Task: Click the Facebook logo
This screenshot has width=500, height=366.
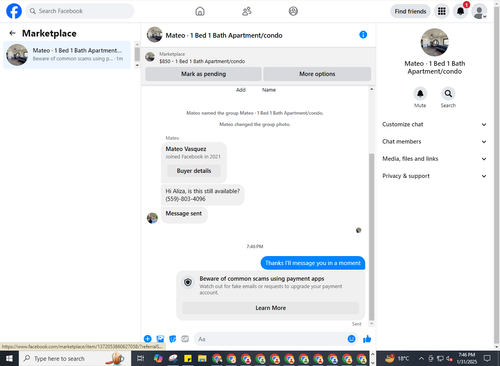Action: pyautogui.click(x=14, y=11)
